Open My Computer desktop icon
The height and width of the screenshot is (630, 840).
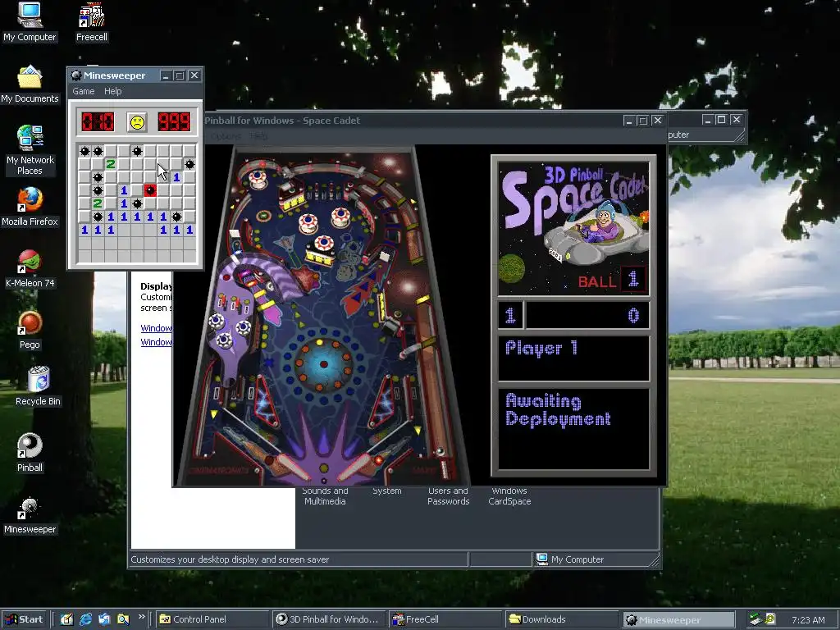coord(30,22)
